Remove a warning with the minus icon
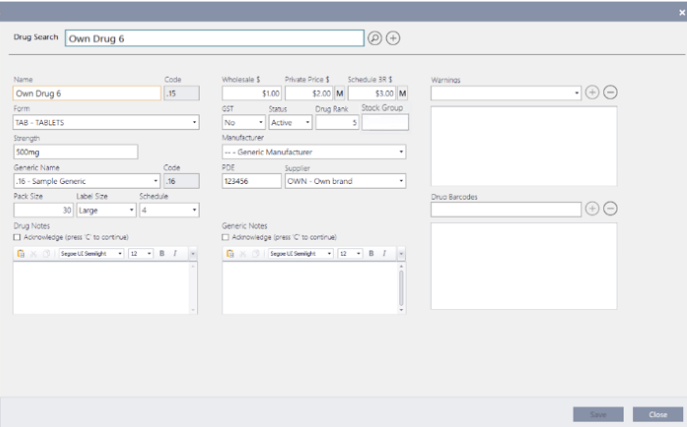The image size is (687, 427). click(x=610, y=92)
